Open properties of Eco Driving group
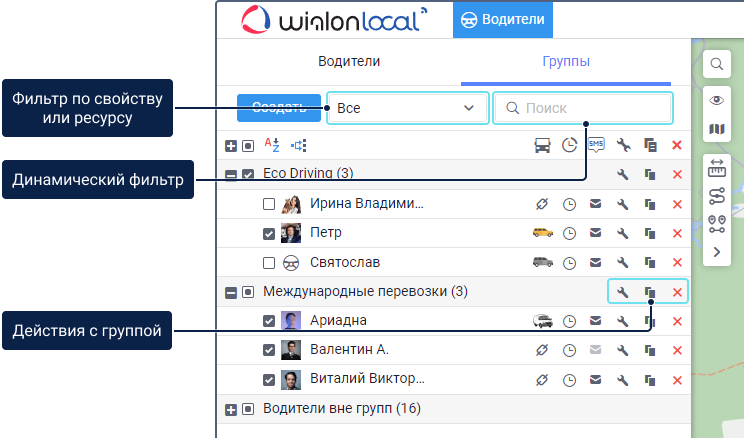 point(623,175)
